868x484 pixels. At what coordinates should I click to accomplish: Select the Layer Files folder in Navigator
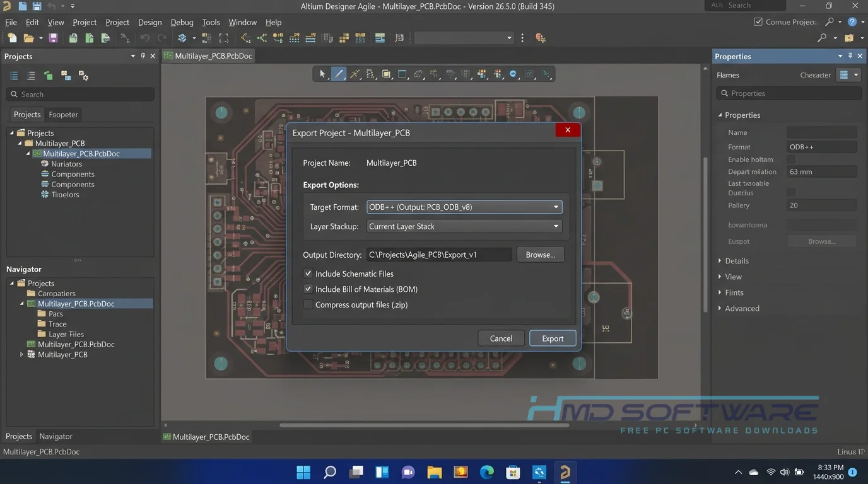point(66,335)
